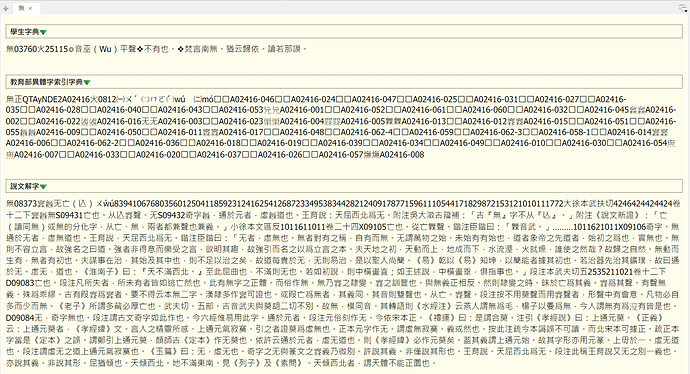Screen dimensions: 690x374
Task: Click the text 無正QTAyNDE2A02416火0812
Action: (x=61, y=99)
